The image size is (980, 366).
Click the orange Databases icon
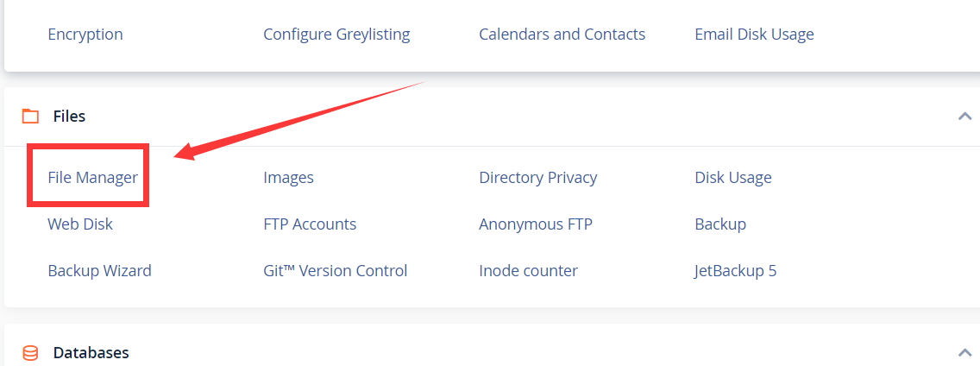tap(30, 353)
